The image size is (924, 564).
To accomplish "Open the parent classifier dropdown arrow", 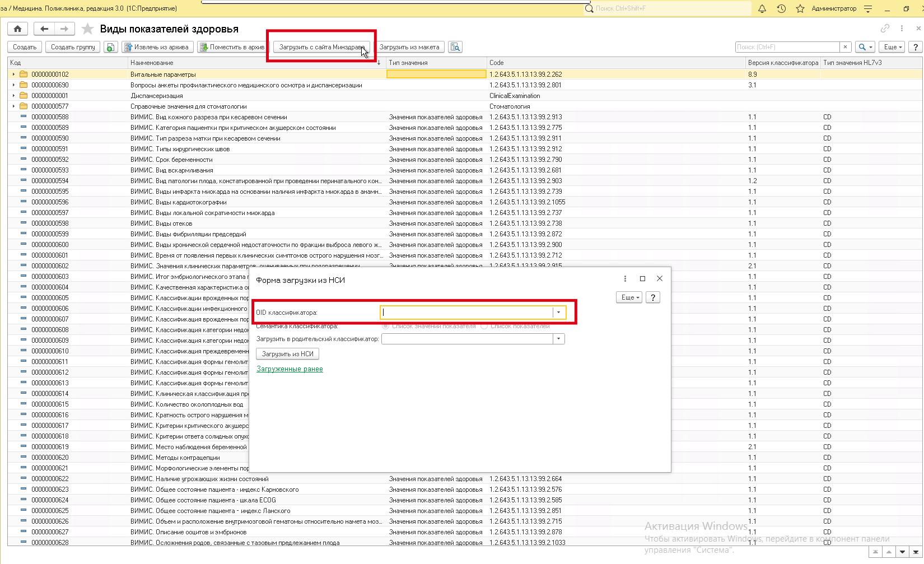I will [558, 339].
